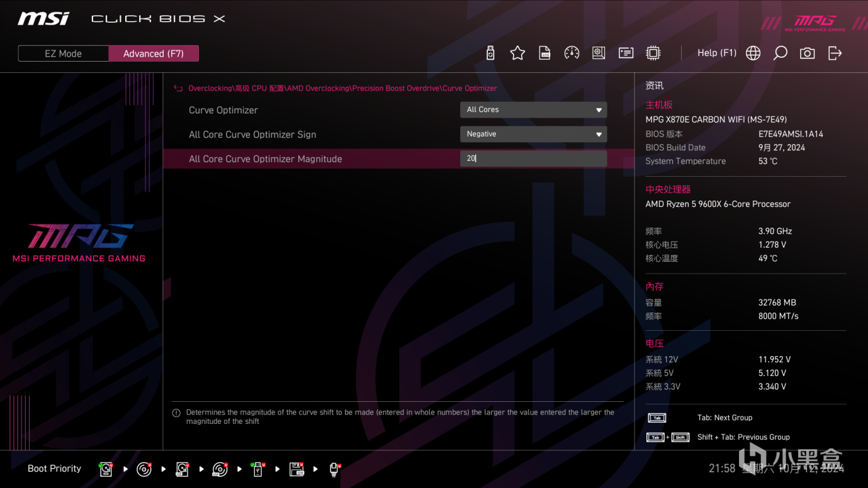The width and height of the screenshot is (868, 488).
Task: Select the USB key boot device icon
Action: [257, 469]
